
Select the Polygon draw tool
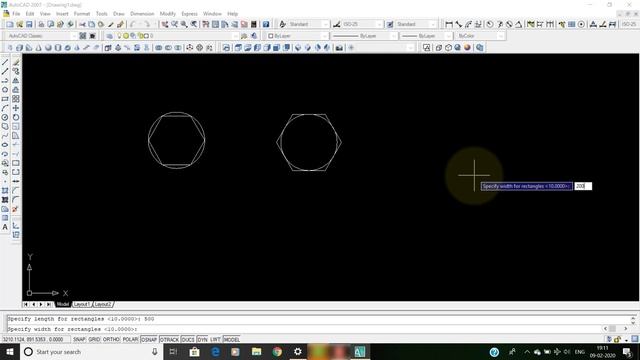(x=5, y=90)
